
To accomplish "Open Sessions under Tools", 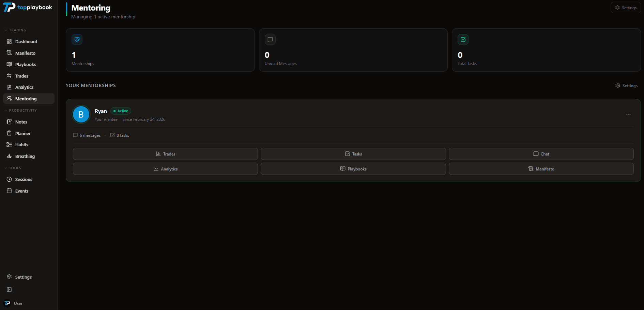I will pyautogui.click(x=24, y=179).
